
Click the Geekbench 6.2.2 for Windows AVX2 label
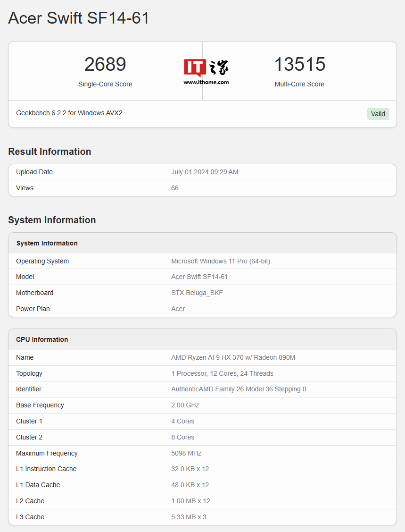[69, 113]
